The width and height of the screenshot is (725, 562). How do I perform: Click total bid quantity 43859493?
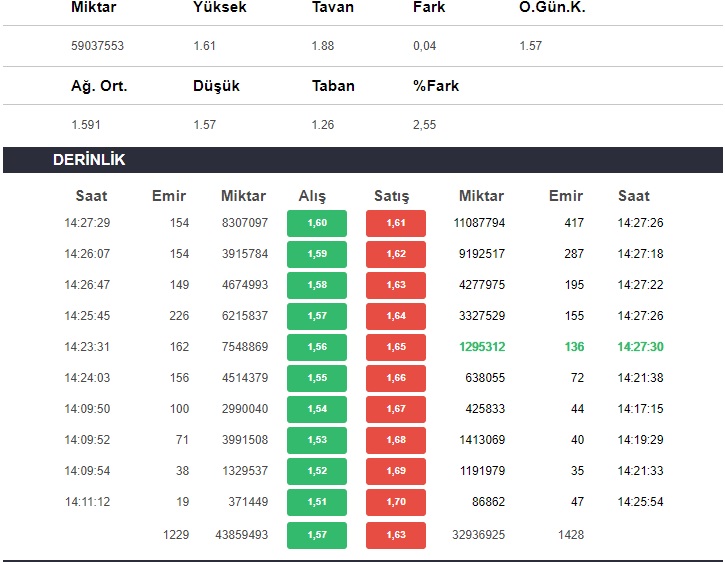tap(241, 535)
